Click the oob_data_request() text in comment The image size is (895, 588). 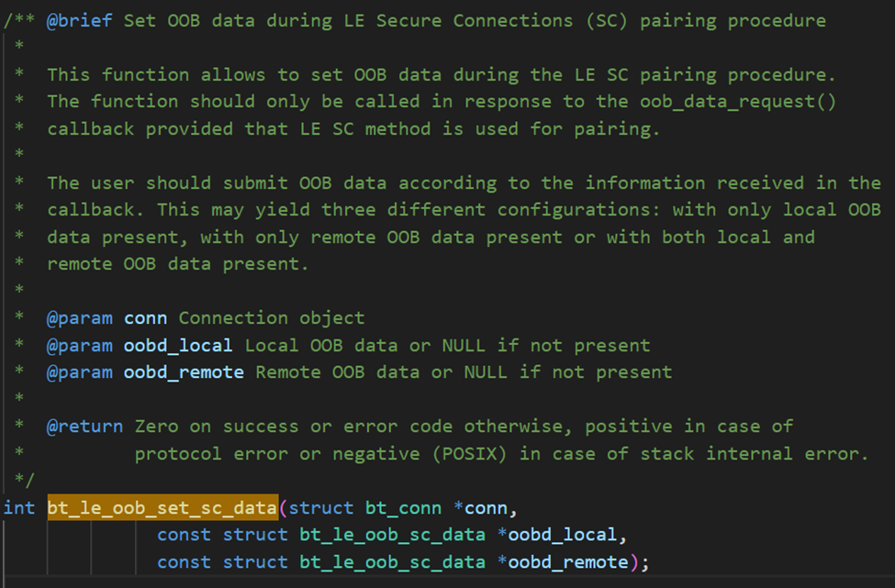point(744,101)
